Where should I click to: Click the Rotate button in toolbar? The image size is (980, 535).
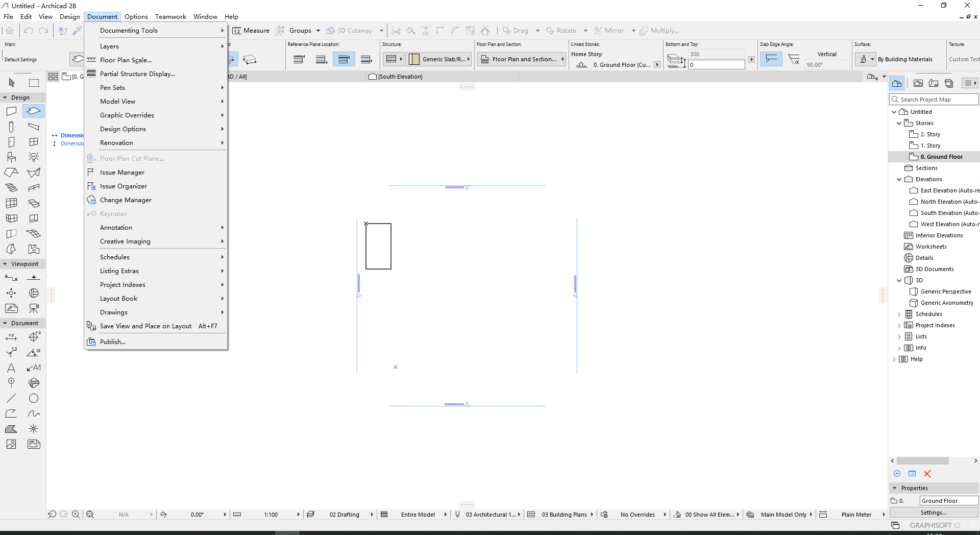pyautogui.click(x=561, y=31)
